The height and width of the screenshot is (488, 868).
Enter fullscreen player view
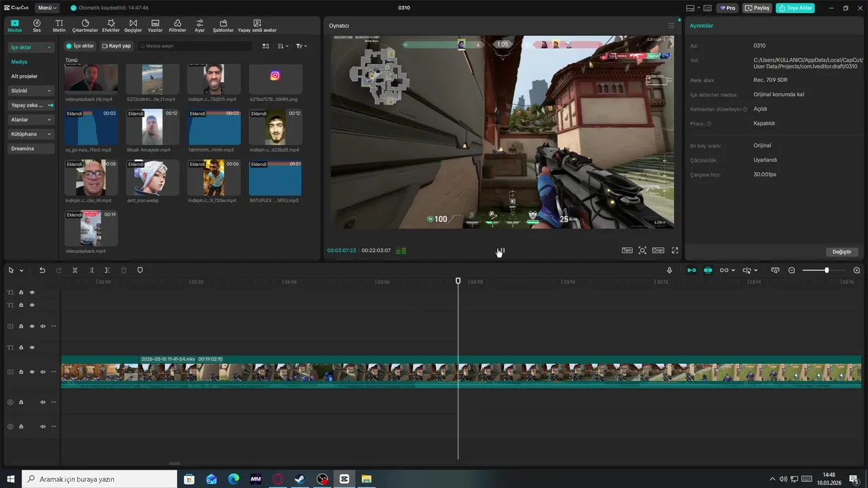point(675,250)
